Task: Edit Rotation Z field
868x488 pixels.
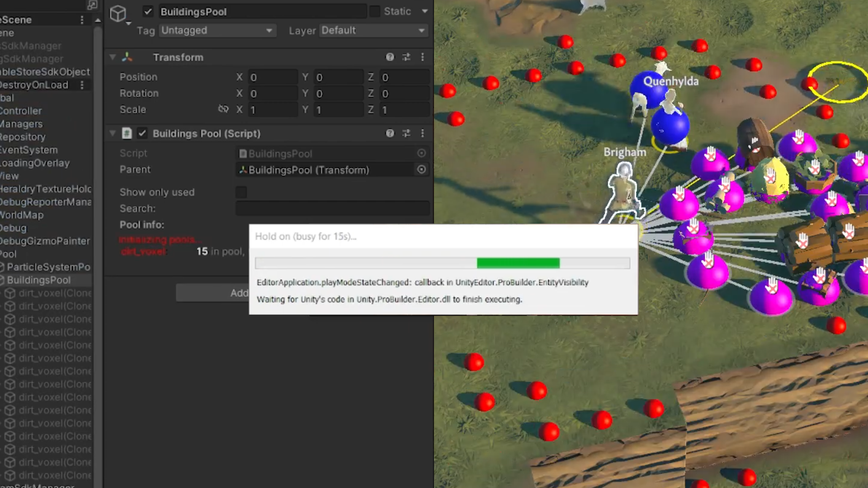Action: 404,94
